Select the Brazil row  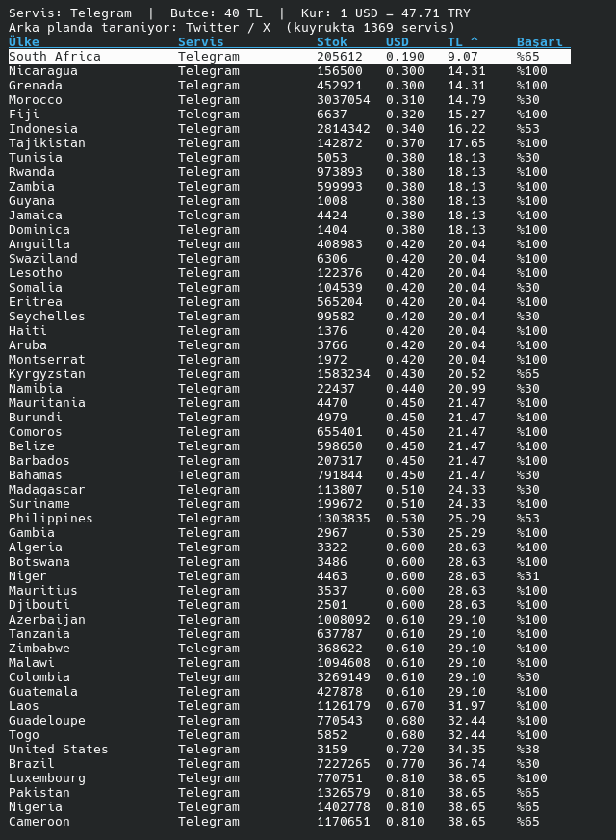(x=290, y=763)
